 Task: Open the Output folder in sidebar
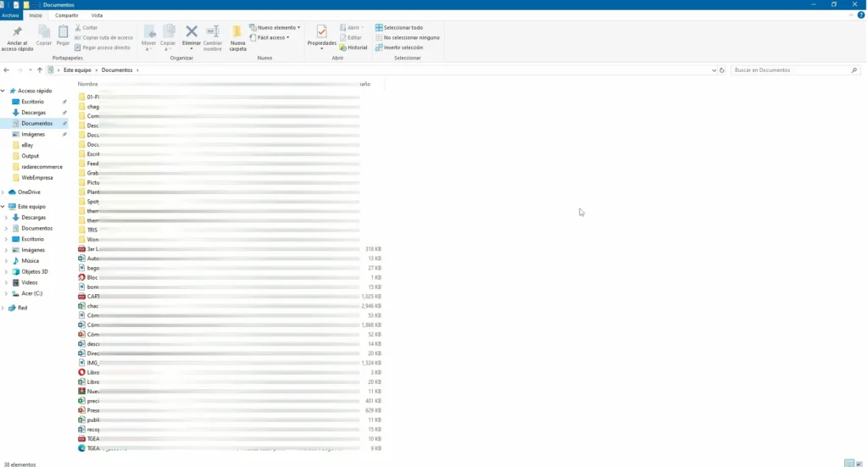[30, 156]
